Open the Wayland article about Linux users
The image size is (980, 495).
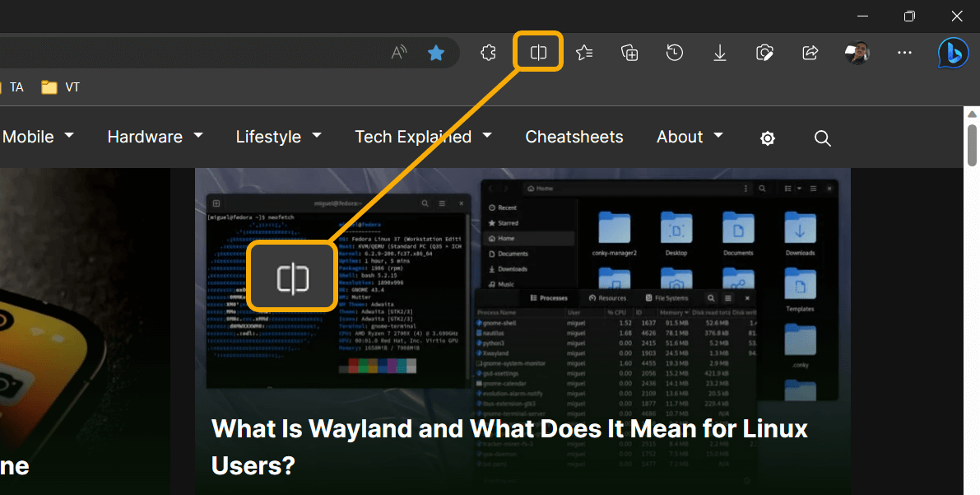click(509, 446)
